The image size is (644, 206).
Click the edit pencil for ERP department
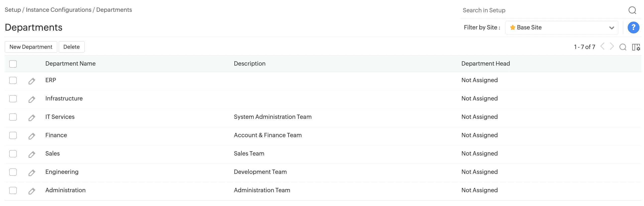click(x=32, y=81)
